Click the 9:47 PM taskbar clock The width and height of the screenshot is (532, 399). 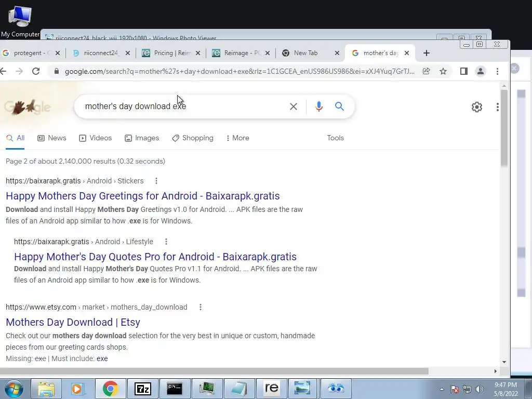pyautogui.click(x=506, y=389)
